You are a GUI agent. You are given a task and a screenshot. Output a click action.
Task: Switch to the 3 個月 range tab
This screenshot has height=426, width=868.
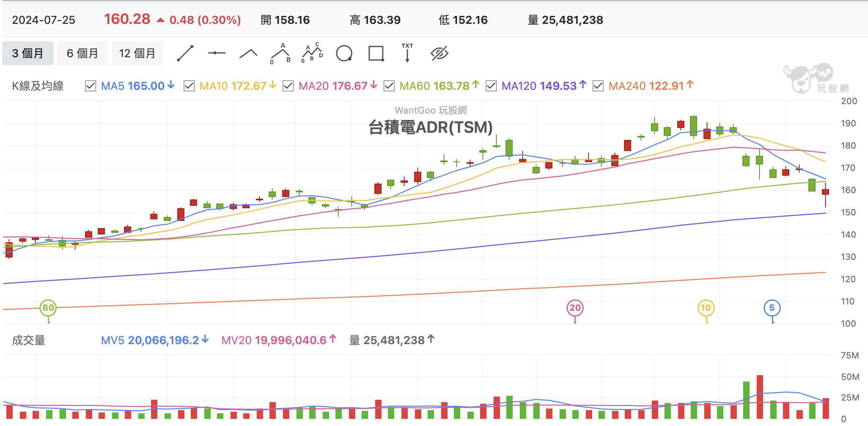coord(28,53)
